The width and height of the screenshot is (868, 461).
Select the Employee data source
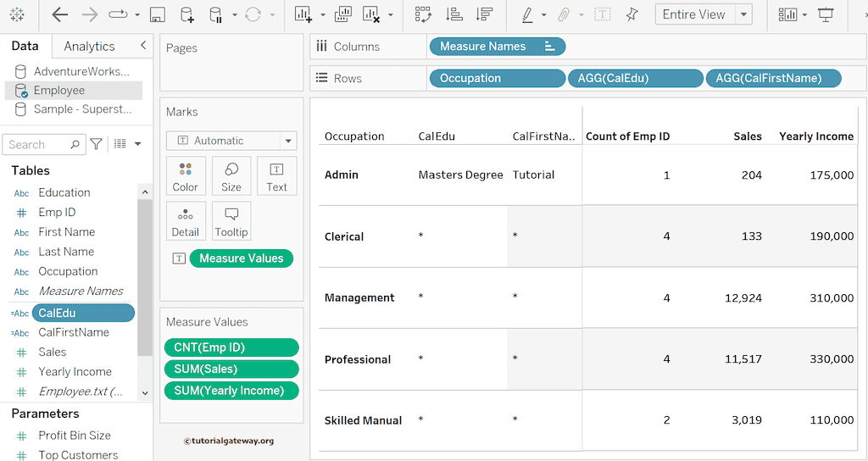(59, 90)
